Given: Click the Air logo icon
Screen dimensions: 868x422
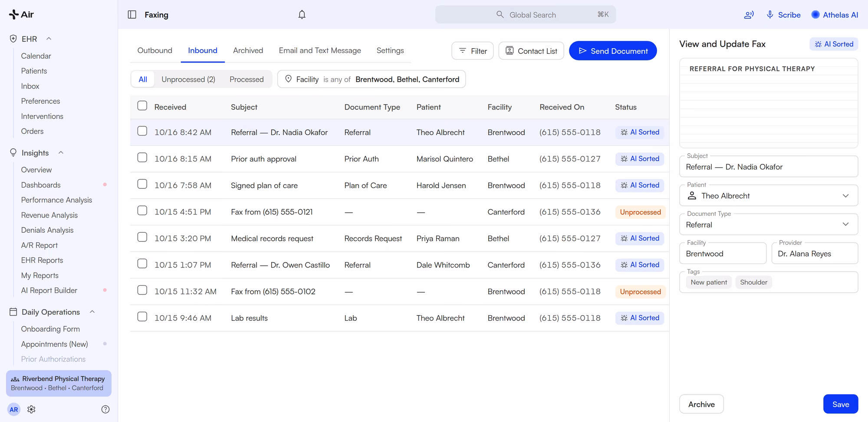Looking at the screenshot, I should [13, 15].
